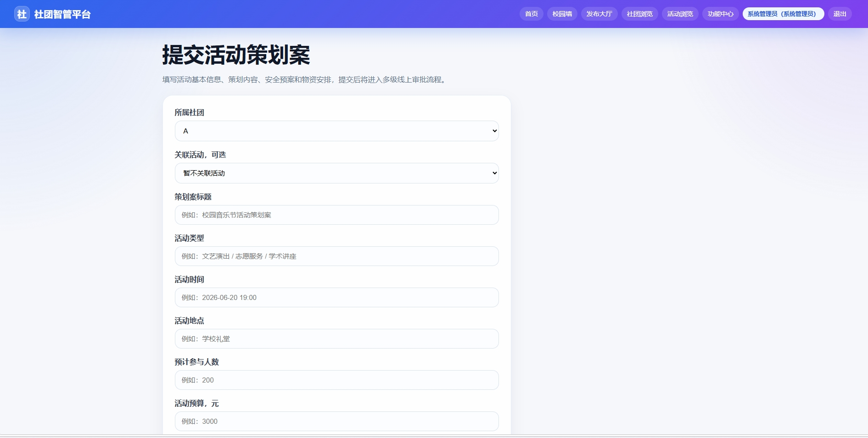Image resolution: width=868 pixels, height=438 pixels.
Task: Open 功能中心 from the top bar
Action: click(721, 14)
